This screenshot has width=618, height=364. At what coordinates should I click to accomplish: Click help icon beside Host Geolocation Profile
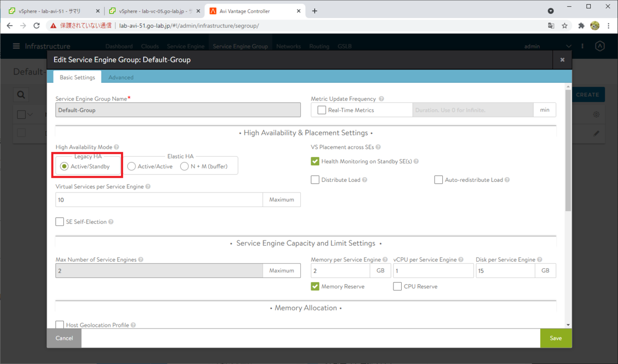pyautogui.click(x=133, y=325)
